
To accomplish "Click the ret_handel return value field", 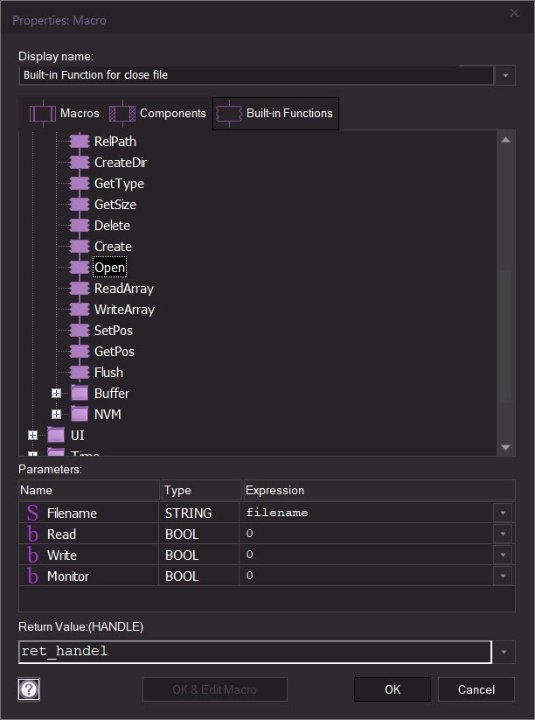I will [x=255, y=652].
